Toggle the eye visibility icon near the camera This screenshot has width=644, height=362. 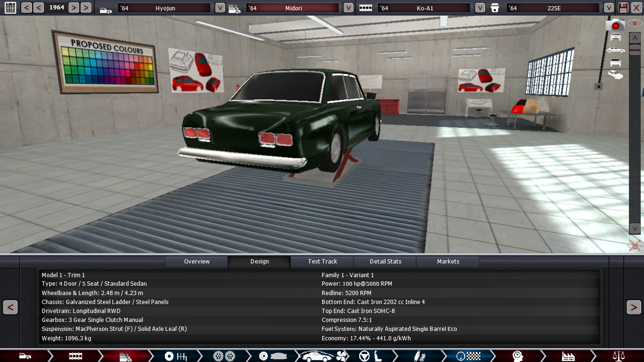pos(635,23)
